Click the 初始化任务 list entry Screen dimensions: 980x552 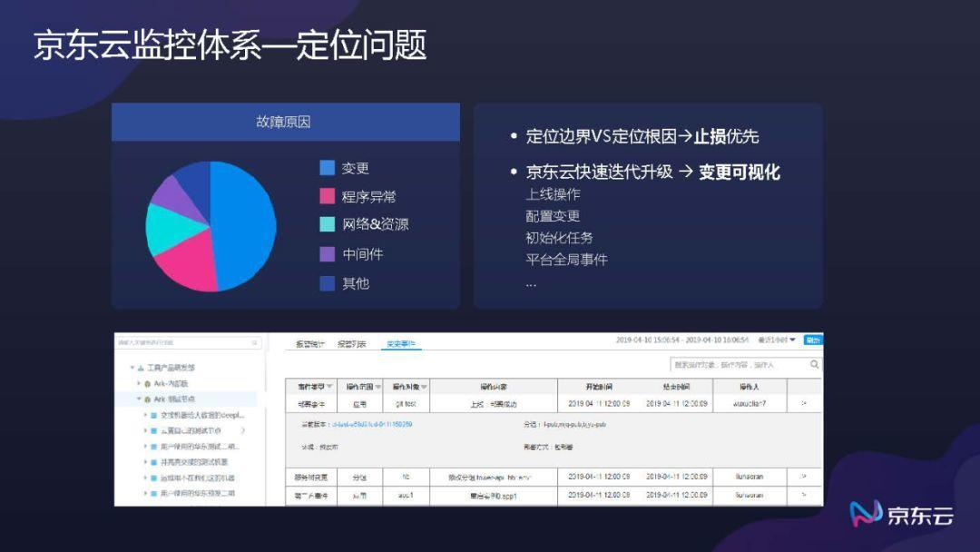tap(559, 238)
